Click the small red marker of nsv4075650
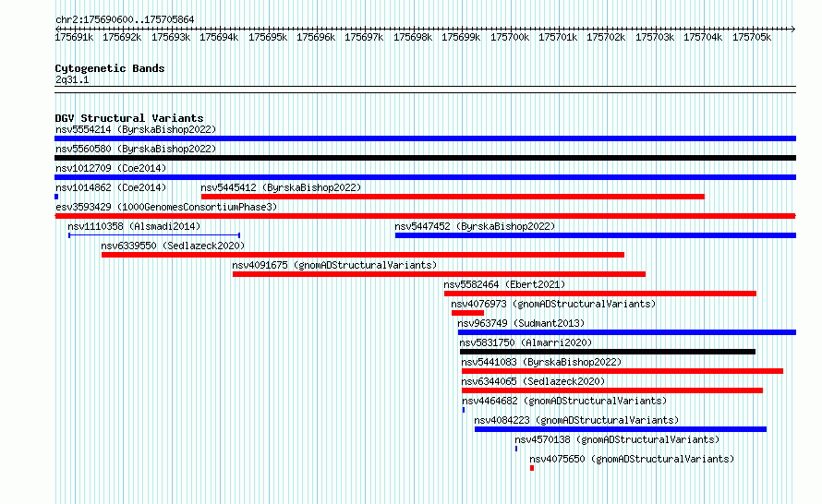 [532, 468]
